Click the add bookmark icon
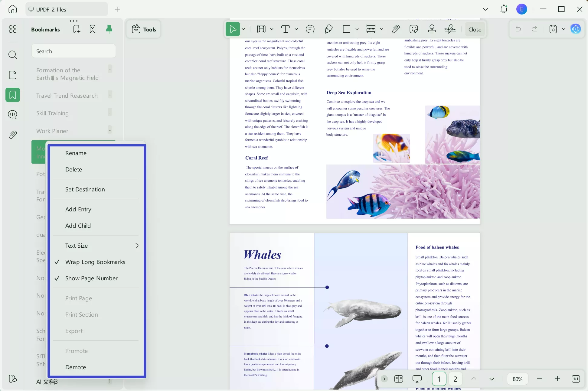Viewport: 588px width, 391px height. [77, 29]
